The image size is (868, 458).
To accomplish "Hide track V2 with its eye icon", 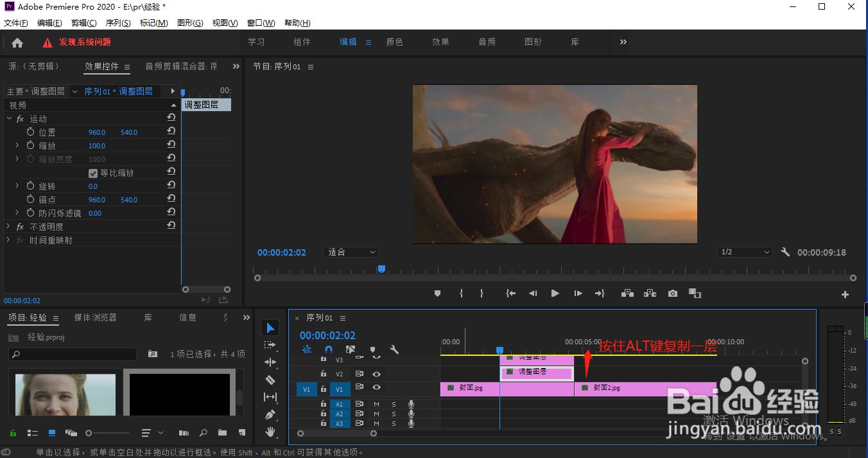I will coord(377,374).
